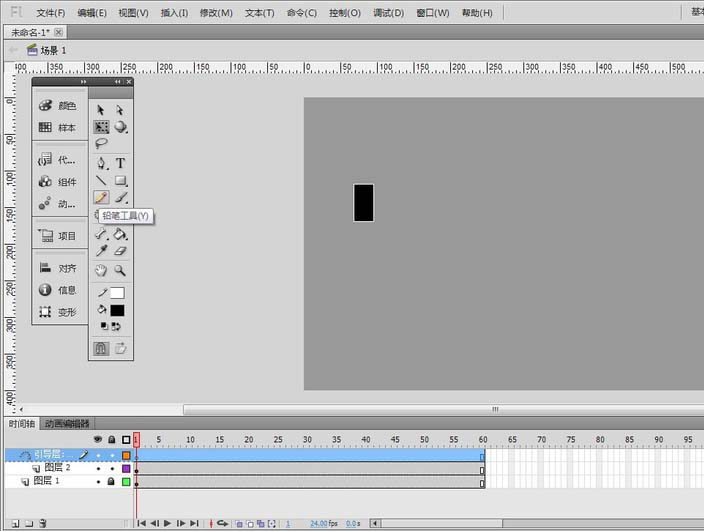Click the black fill color swatch
Screen dimensions: 704x531
point(117,311)
